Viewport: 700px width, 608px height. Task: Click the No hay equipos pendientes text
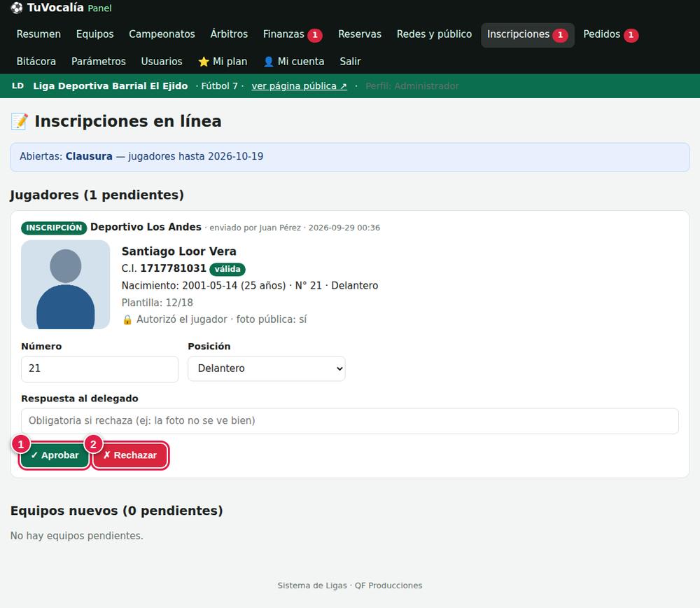(77, 536)
